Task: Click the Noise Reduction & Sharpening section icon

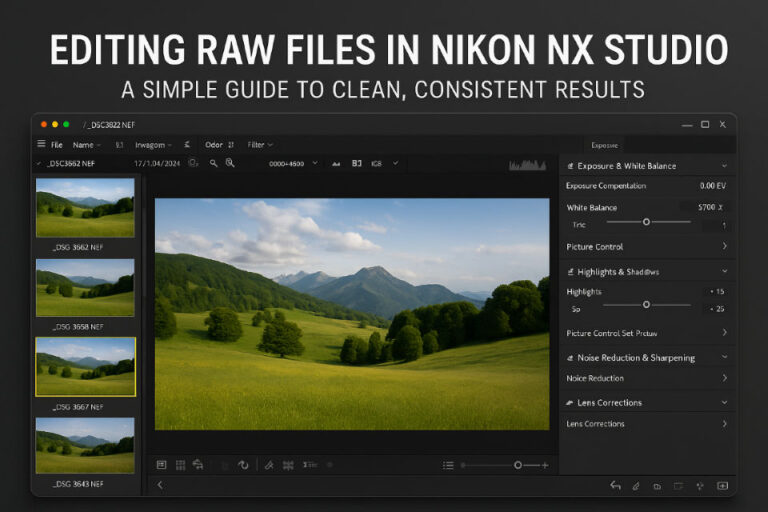Action: click(x=570, y=358)
